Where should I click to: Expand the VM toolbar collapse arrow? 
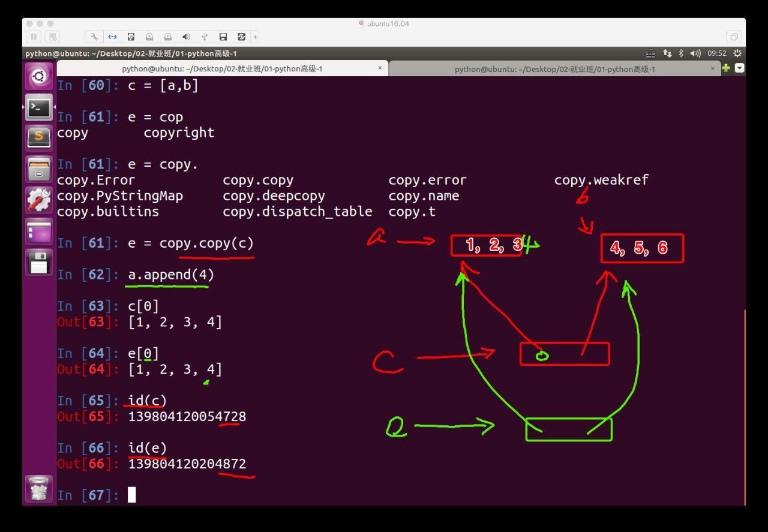[256, 37]
